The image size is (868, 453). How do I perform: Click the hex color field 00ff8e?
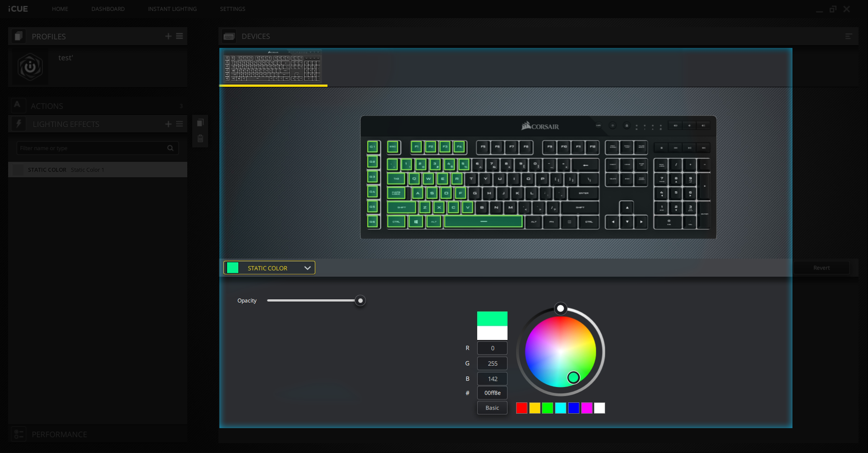(x=492, y=393)
